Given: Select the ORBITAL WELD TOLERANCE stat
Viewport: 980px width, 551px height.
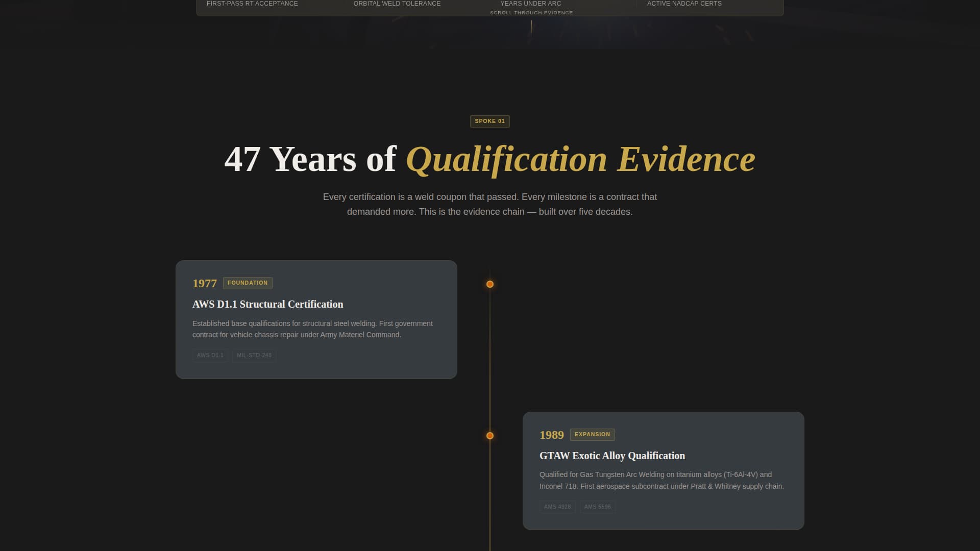Looking at the screenshot, I should pyautogui.click(x=397, y=4).
